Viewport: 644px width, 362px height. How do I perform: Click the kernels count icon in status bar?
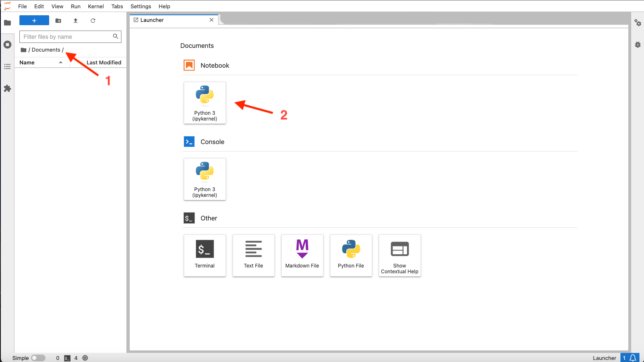coord(85,358)
